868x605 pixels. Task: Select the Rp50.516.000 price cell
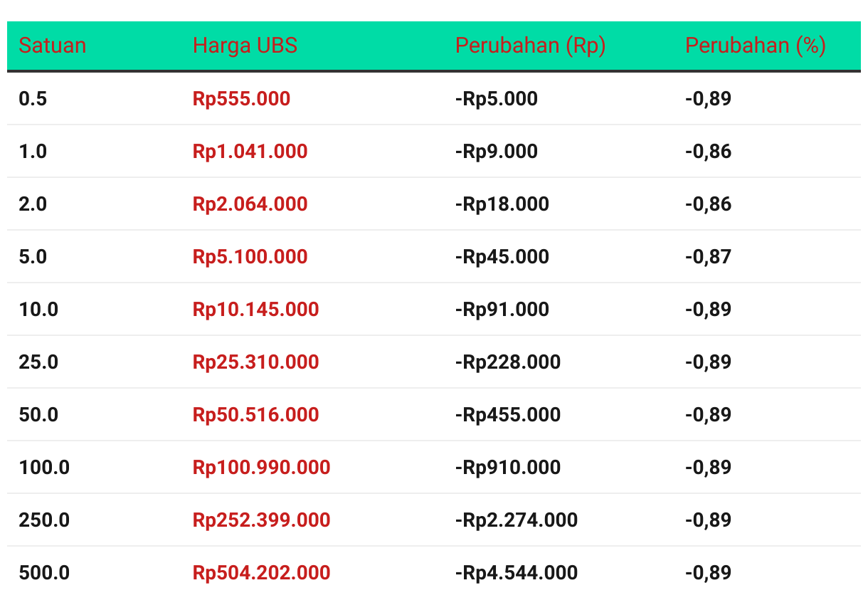pyautogui.click(x=255, y=414)
